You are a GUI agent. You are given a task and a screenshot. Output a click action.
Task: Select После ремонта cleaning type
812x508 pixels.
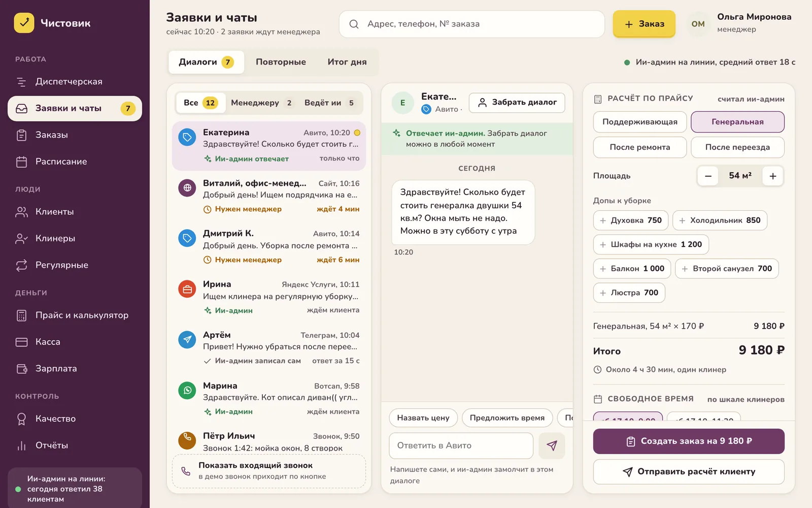click(x=640, y=147)
